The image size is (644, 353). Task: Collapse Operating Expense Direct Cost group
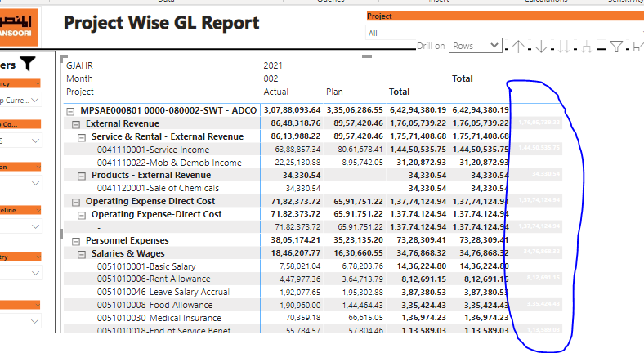76,202
